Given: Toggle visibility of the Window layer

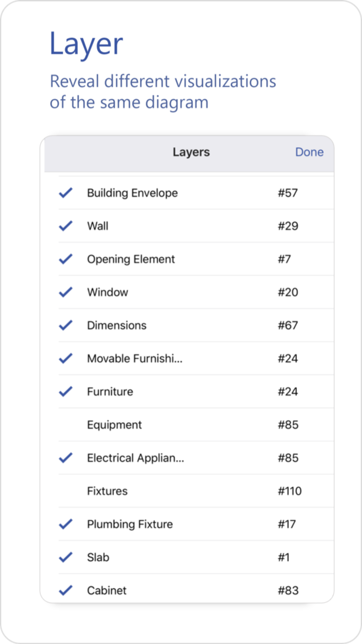Looking at the screenshot, I should (x=66, y=292).
